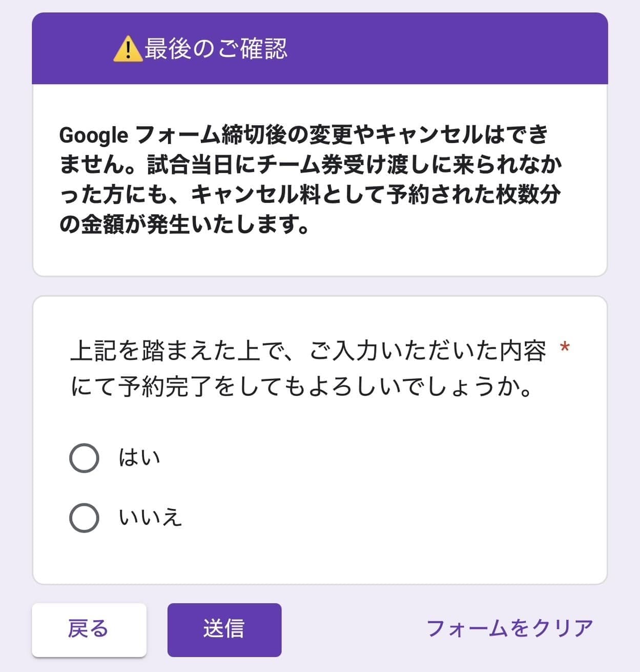Image resolution: width=640 pixels, height=672 pixels.
Task: Click 予約完了 in the question text
Action: coord(164,387)
